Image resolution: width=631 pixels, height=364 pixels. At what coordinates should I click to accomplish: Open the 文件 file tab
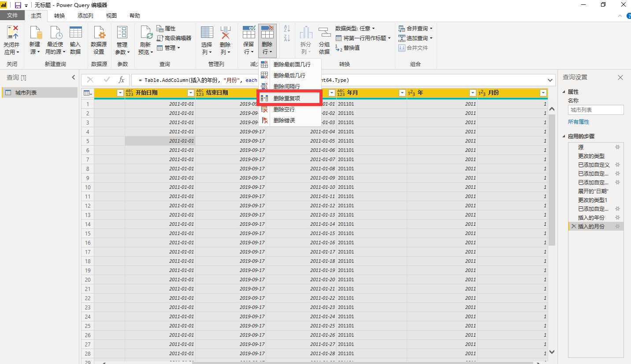point(12,16)
